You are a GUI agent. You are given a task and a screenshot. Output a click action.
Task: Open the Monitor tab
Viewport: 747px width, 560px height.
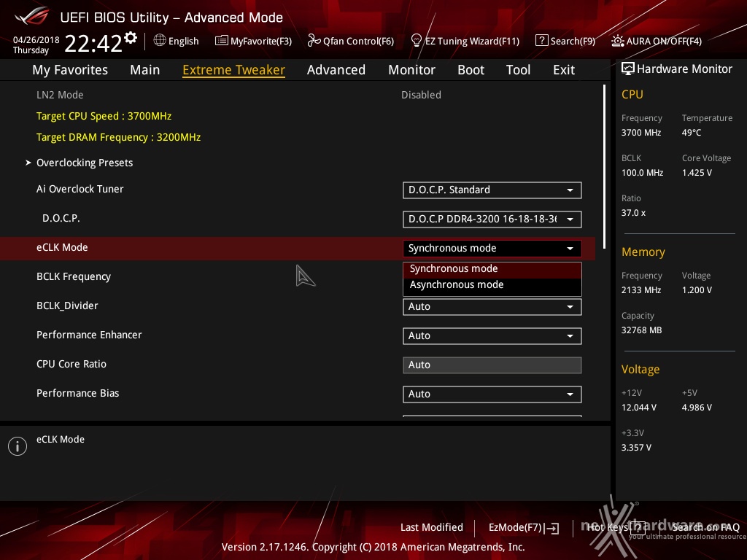pyautogui.click(x=411, y=70)
